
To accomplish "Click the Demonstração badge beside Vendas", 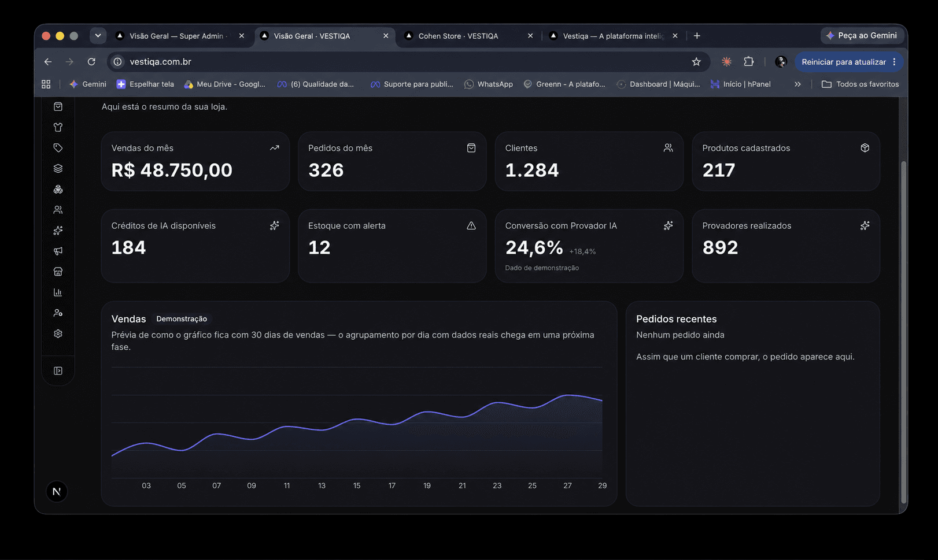I will (x=182, y=319).
